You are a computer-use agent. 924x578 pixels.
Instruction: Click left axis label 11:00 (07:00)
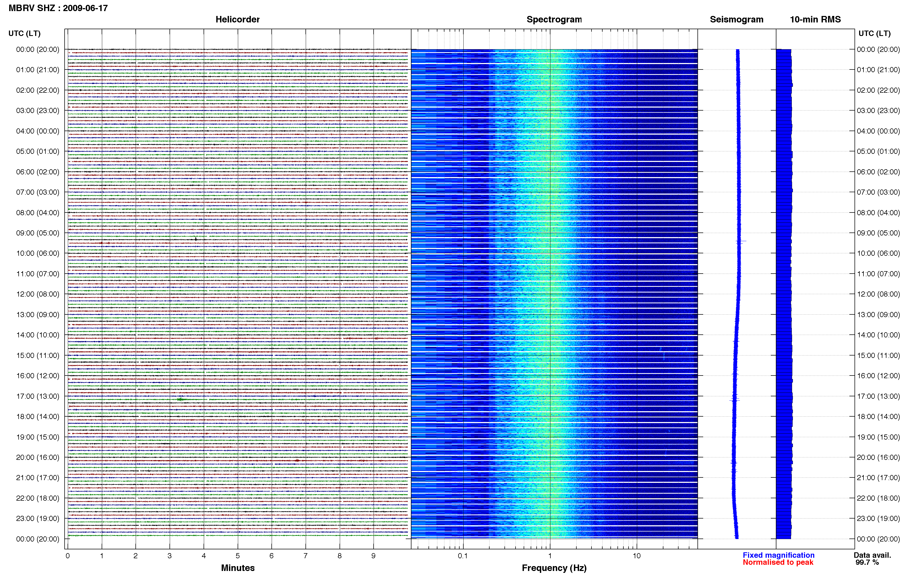pyautogui.click(x=38, y=274)
